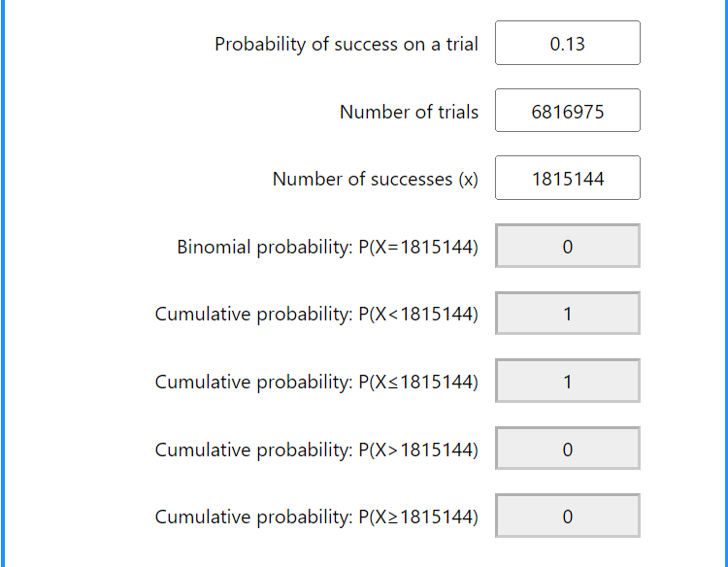Click blank area left of Number of trials label
The height and width of the screenshot is (567, 728).
pyautogui.click(x=146, y=112)
